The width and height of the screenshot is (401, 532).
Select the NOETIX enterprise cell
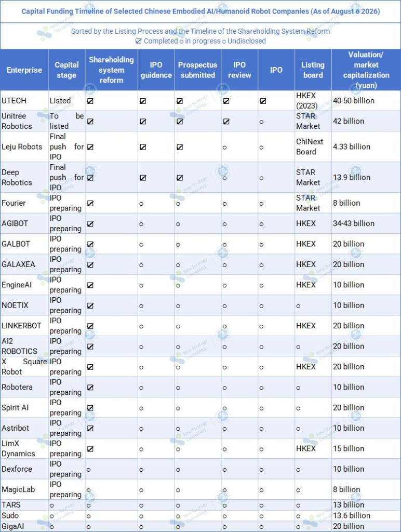click(x=24, y=305)
